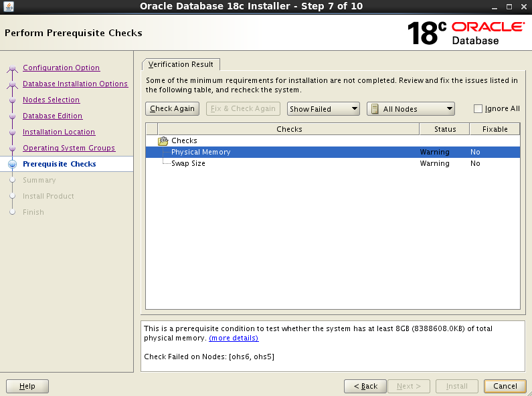Enable the Ignore All checkbox
This screenshot has width=532, height=396.
tap(478, 109)
